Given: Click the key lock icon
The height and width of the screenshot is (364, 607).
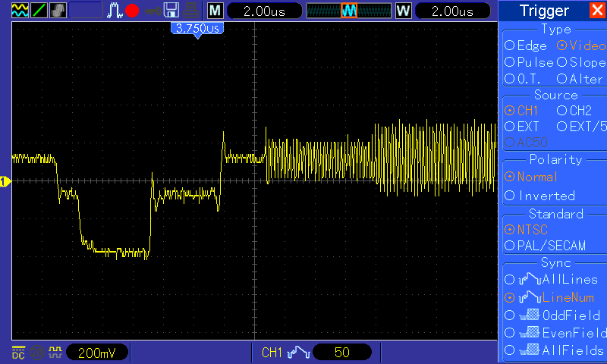Looking at the screenshot, I should pos(153,11).
